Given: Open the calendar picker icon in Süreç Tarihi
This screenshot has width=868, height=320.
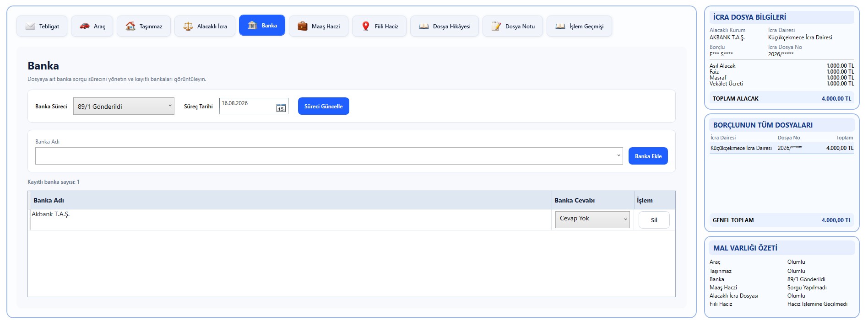Looking at the screenshot, I should (x=281, y=108).
